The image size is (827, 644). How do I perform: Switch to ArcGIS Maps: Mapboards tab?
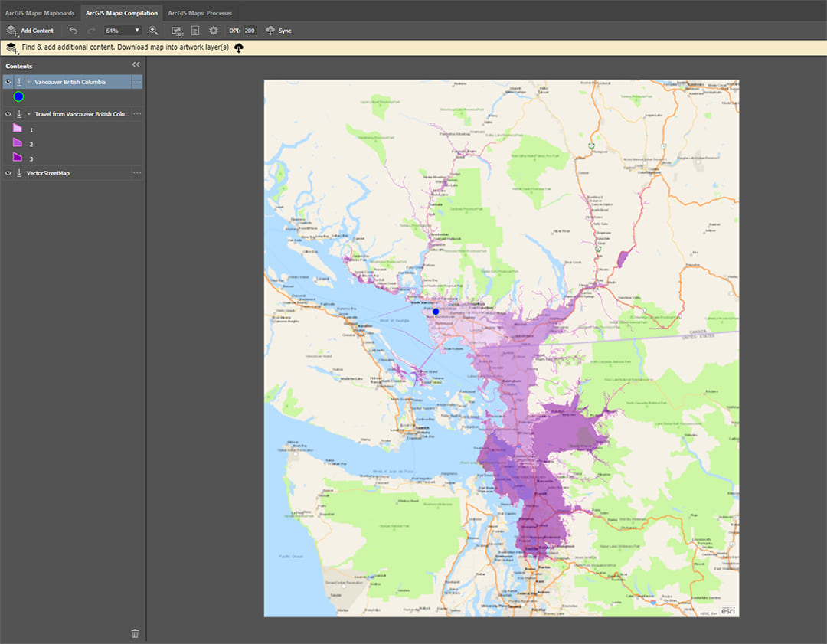tap(40, 12)
